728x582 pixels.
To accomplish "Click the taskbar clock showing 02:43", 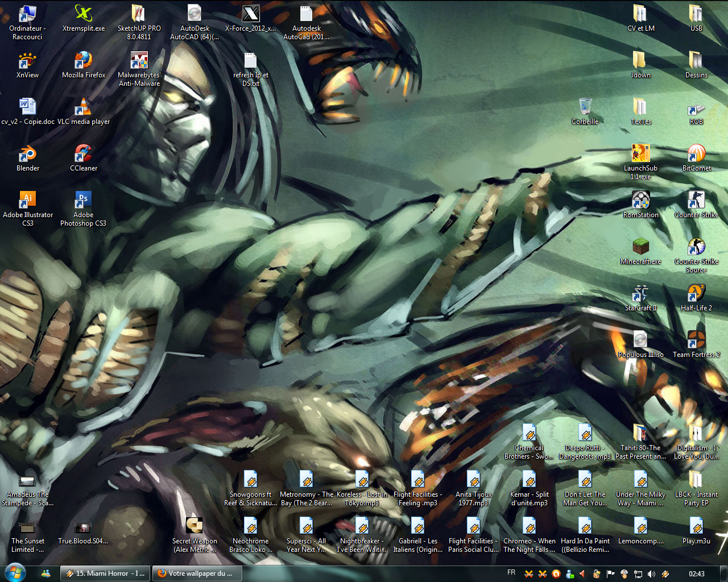I will (x=696, y=574).
